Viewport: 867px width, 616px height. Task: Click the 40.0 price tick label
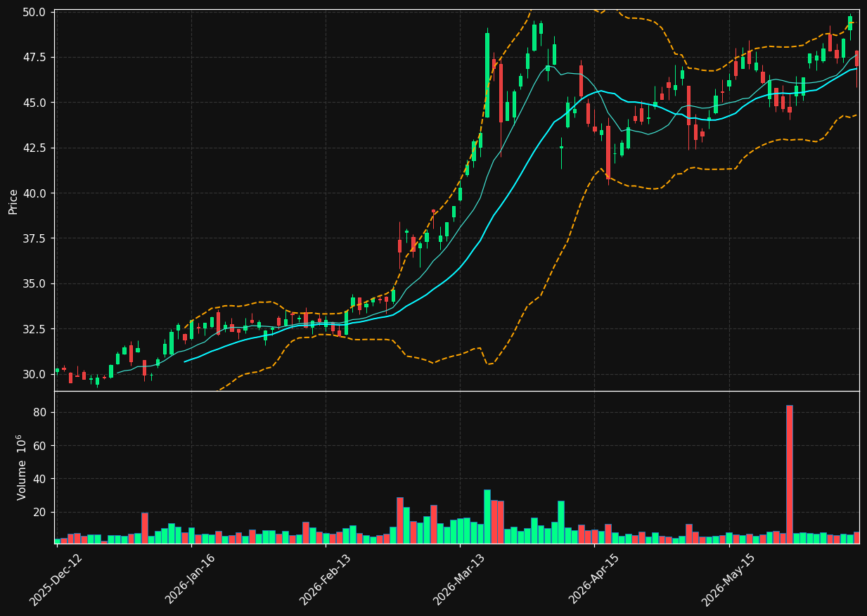[x=34, y=193]
